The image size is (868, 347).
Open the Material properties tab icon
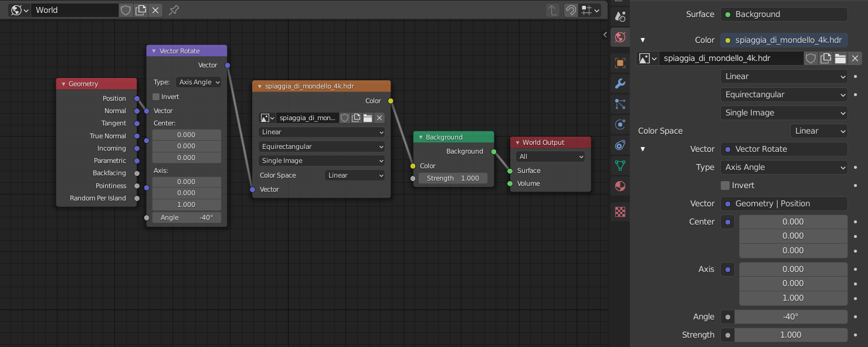click(x=620, y=186)
